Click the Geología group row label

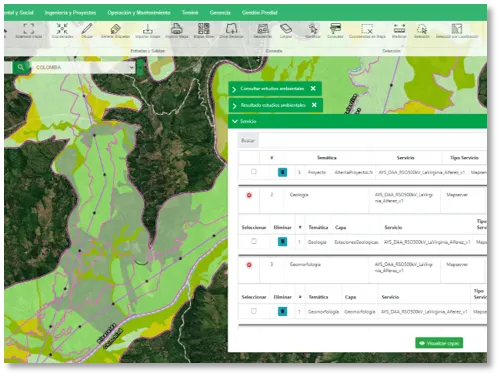pos(299,195)
